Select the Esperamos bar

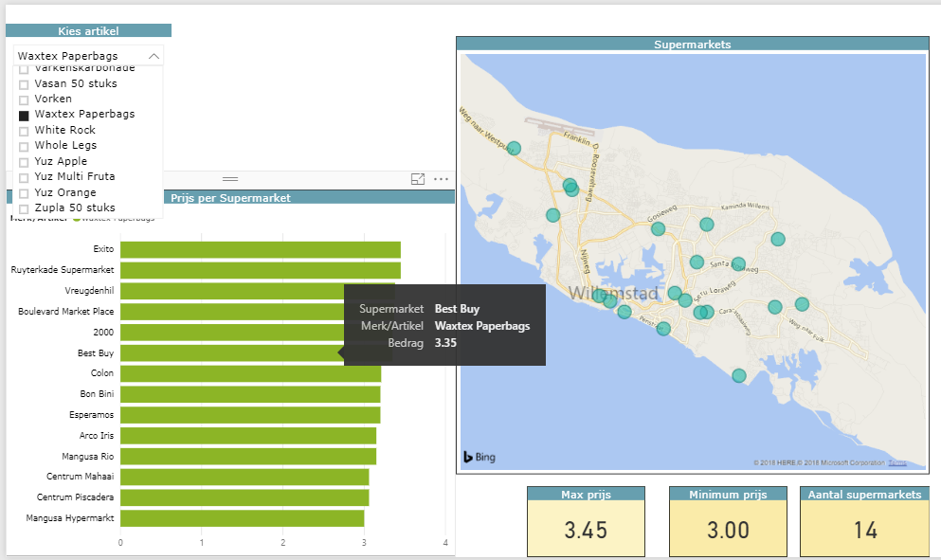[x=250, y=415]
